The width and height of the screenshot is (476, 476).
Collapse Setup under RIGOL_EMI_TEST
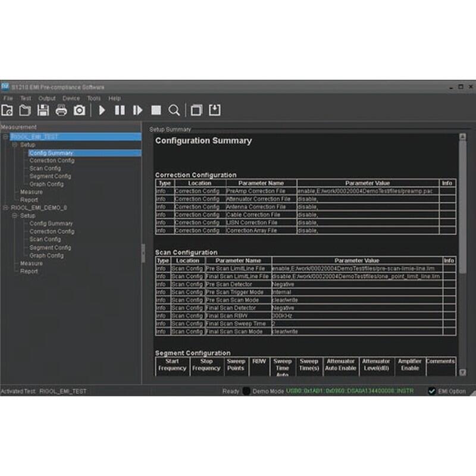click(x=15, y=145)
